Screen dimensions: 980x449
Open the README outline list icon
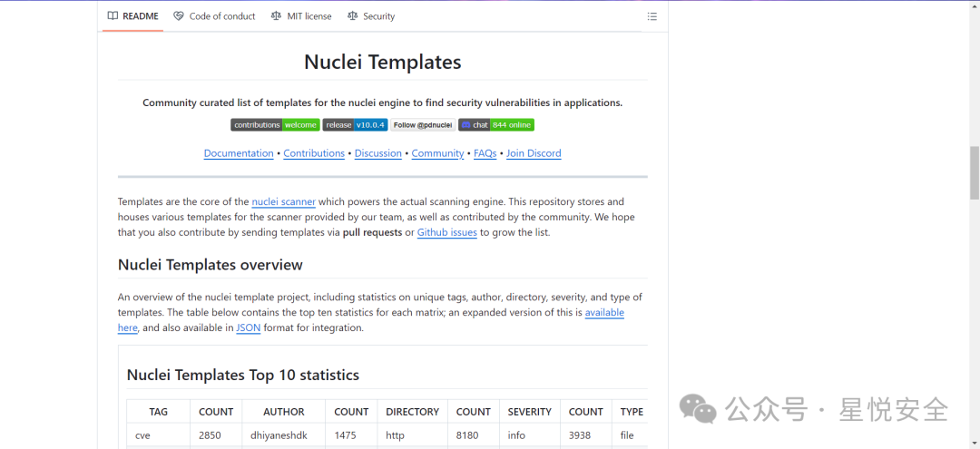click(652, 16)
